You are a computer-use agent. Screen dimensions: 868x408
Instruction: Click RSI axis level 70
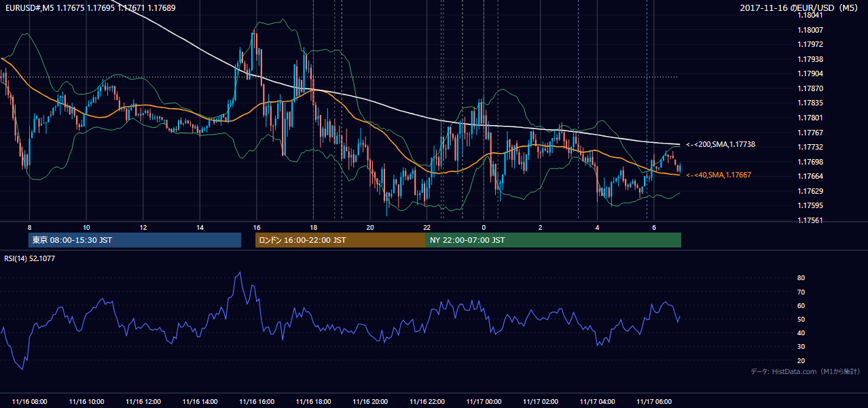click(801, 292)
